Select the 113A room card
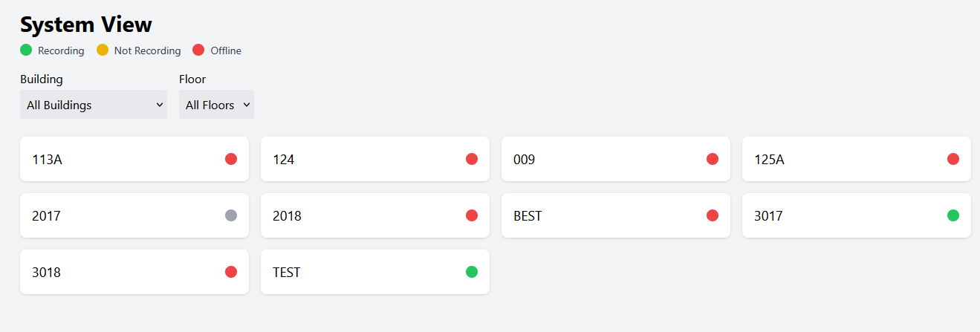This screenshot has width=980, height=332. [119, 159]
